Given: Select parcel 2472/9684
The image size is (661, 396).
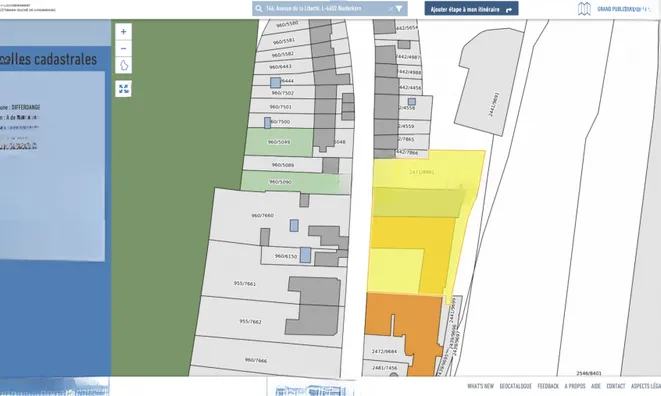Looking at the screenshot, I should click(384, 351).
